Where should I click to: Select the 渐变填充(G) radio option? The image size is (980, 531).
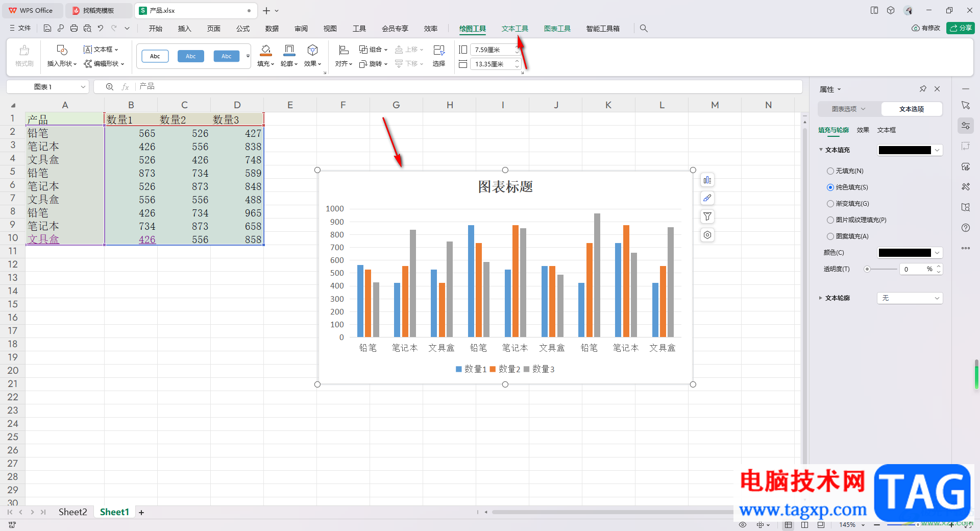(x=830, y=204)
